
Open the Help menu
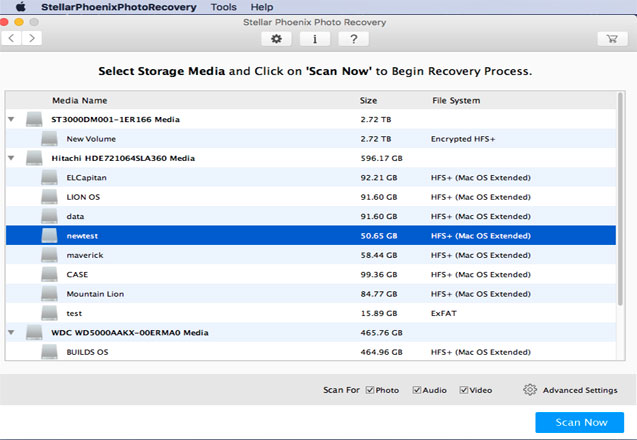[x=262, y=7]
